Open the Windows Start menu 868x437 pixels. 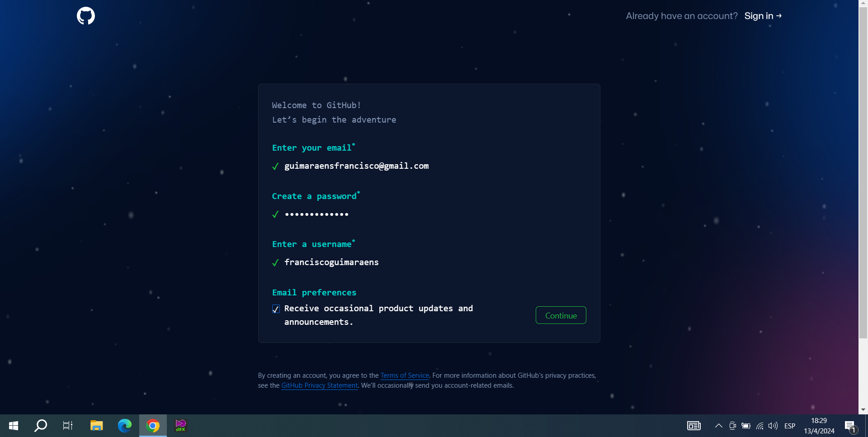point(14,426)
